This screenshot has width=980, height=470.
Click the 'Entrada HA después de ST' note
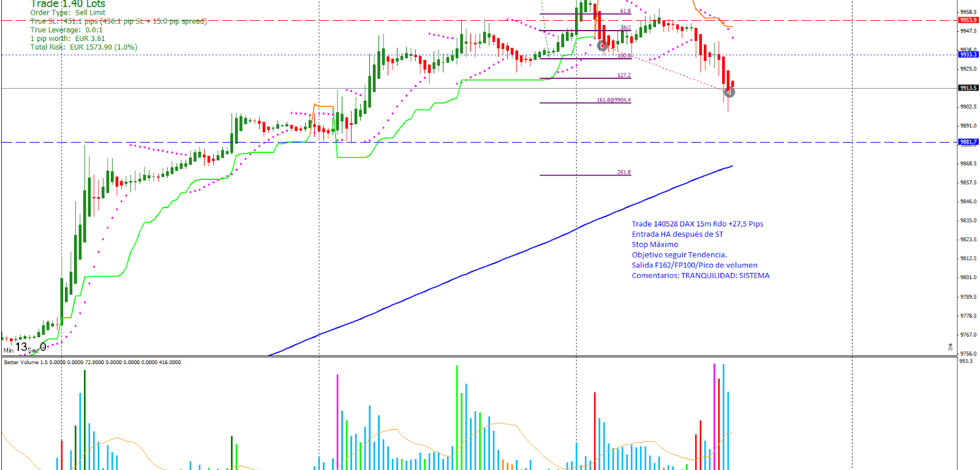click(x=677, y=234)
